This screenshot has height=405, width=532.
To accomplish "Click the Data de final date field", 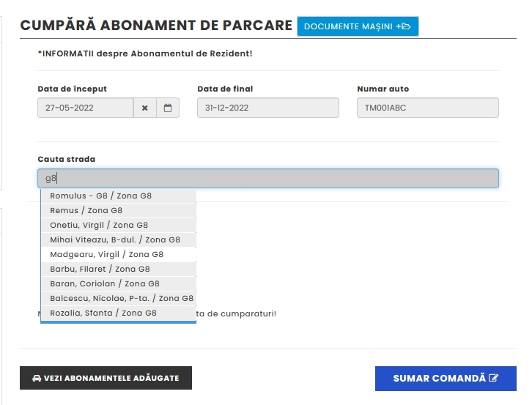I will pyautogui.click(x=268, y=108).
